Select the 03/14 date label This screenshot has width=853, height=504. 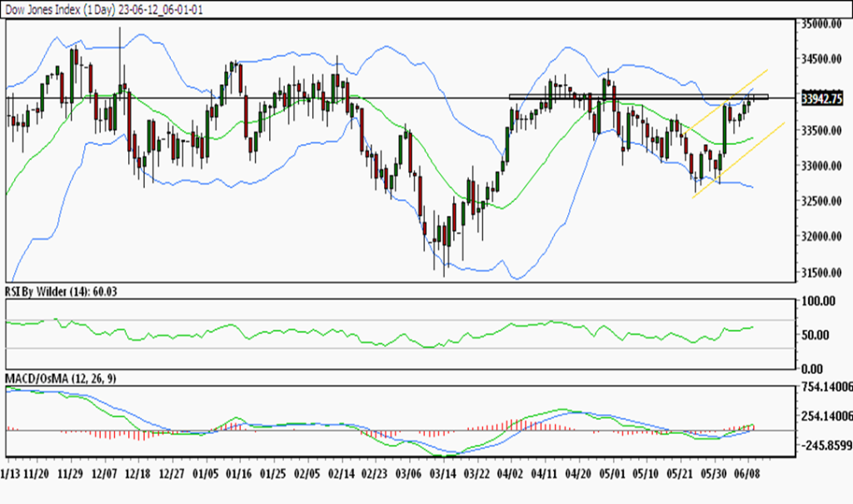(443, 473)
